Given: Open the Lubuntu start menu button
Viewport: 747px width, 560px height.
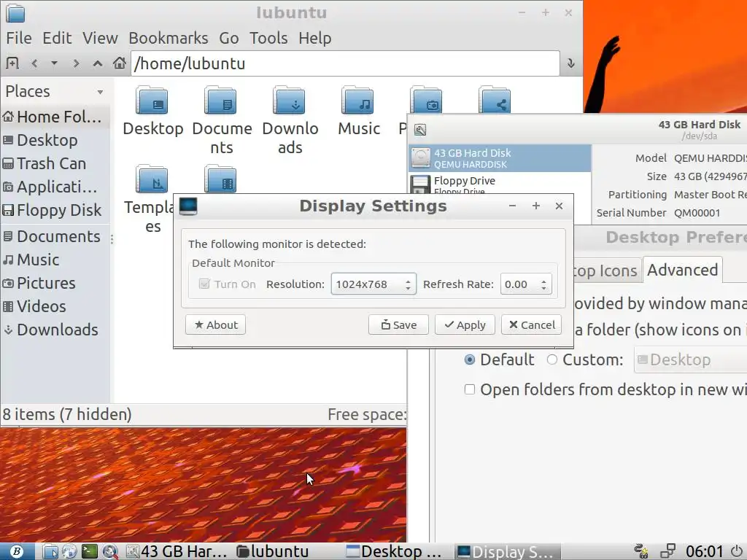Looking at the screenshot, I should coord(18,551).
